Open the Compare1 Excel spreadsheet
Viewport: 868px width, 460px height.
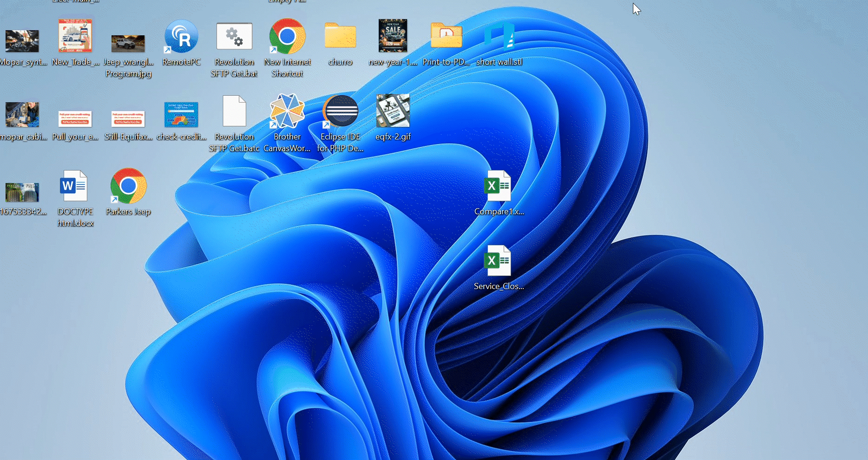498,186
